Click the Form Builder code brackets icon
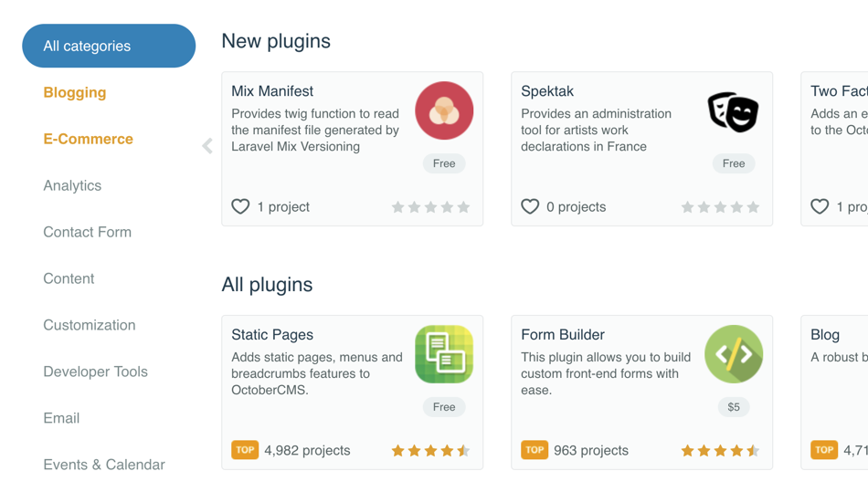Image resolution: width=868 pixels, height=492 pixels. 734,354
